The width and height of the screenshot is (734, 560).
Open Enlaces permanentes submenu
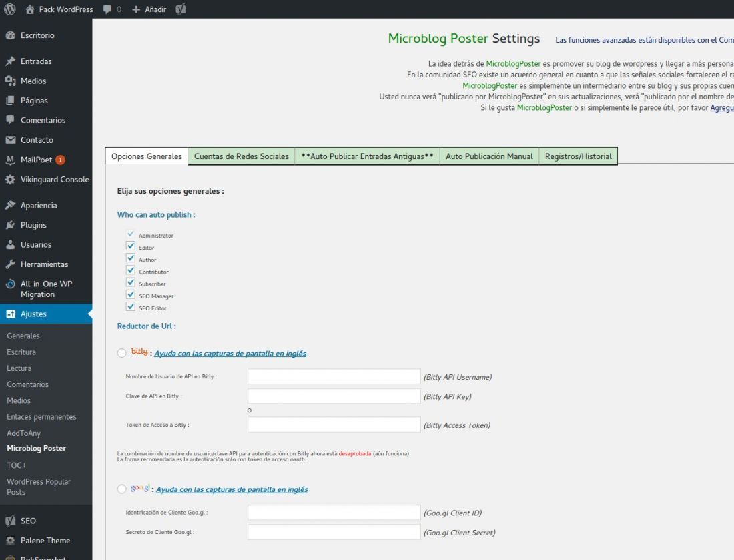pyautogui.click(x=41, y=416)
